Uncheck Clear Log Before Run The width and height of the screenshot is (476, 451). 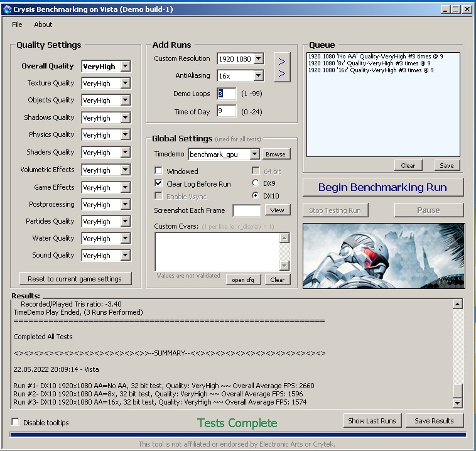pos(158,183)
